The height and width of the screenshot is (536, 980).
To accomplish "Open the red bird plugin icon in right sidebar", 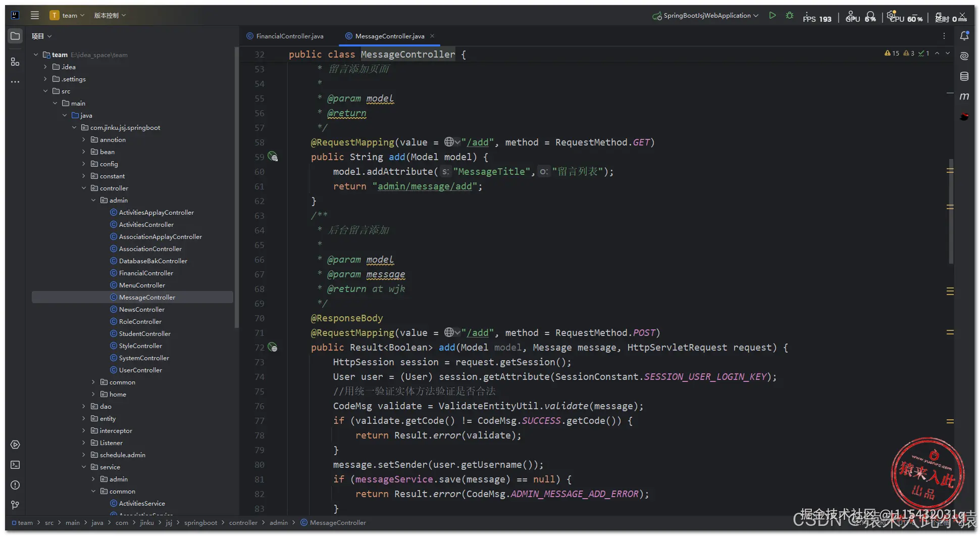I will point(964,117).
